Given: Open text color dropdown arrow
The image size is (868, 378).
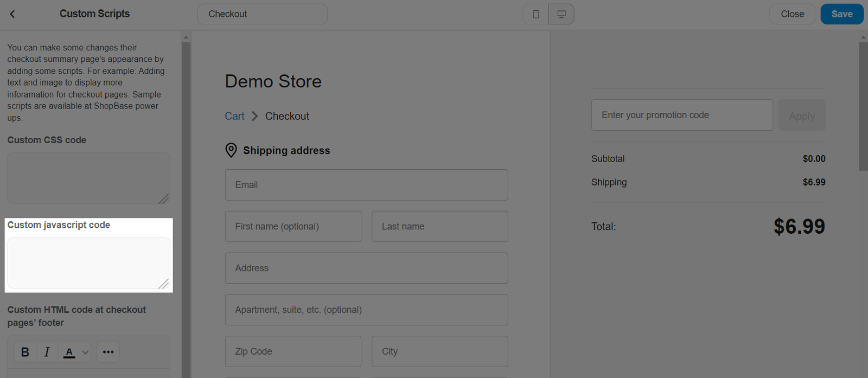Looking at the screenshot, I should [x=85, y=353].
